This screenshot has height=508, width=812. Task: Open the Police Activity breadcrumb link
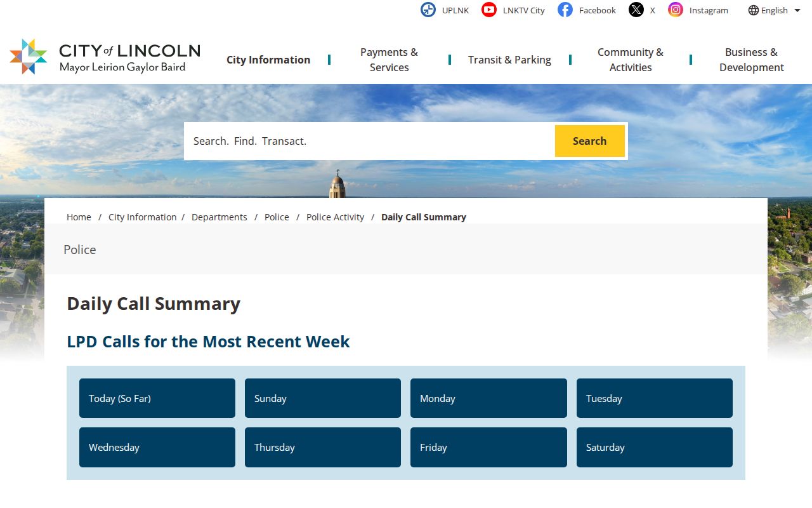[335, 217]
